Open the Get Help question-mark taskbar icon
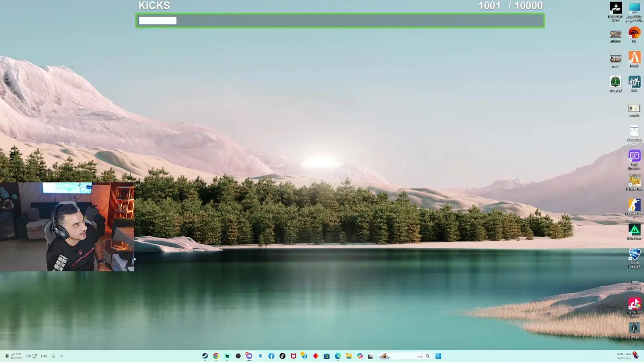 click(x=304, y=355)
